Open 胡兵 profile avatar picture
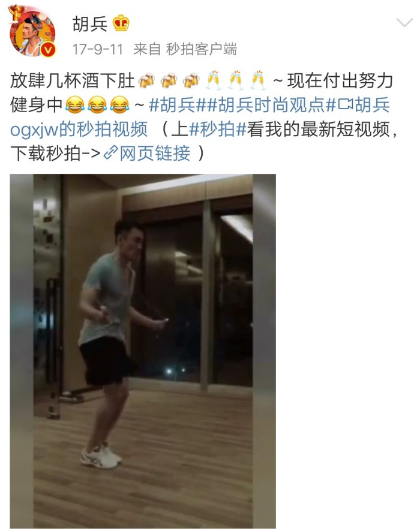The height and width of the screenshot is (529, 420). (x=32, y=33)
